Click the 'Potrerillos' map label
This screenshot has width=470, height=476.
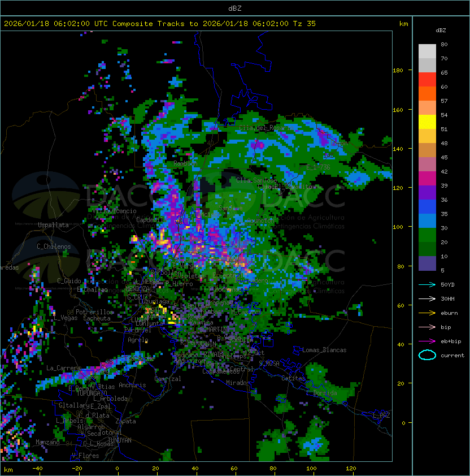click(94, 312)
